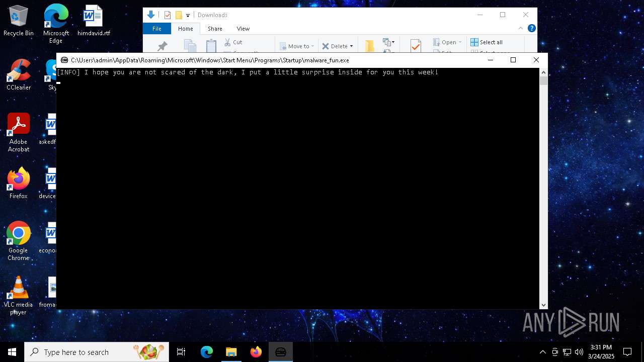The width and height of the screenshot is (644, 362).
Task: Click Properties checkmark icon in Downloads ribbon
Action: pyautogui.click(x=416, y=46)
